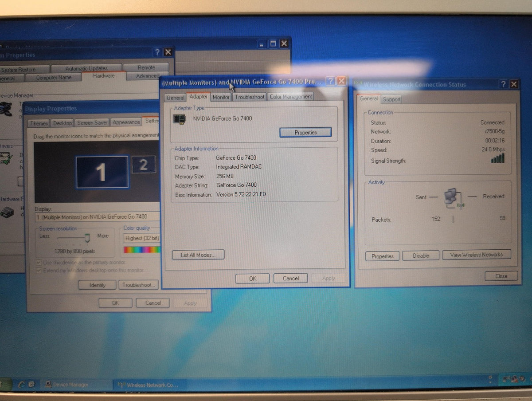Open the Desktop tab in Display Properties
This screenshot has height=401, width=532.
pyautogui.click(x=63, y=123)
